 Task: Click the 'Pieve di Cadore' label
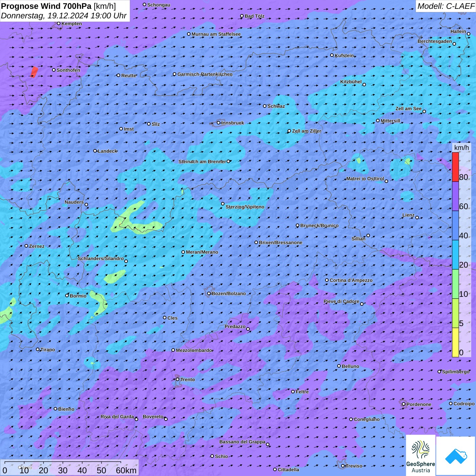341,301
